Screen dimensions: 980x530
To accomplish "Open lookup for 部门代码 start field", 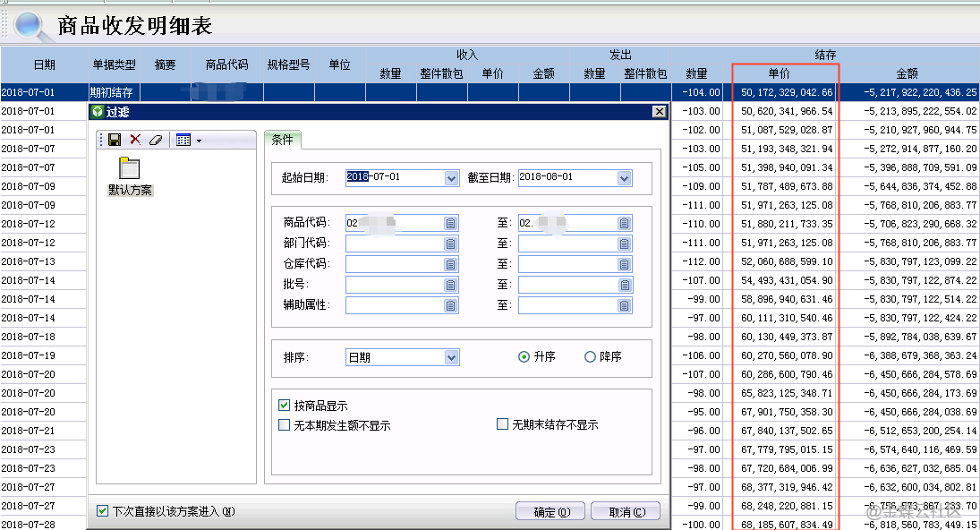I will tap(451, 244).
